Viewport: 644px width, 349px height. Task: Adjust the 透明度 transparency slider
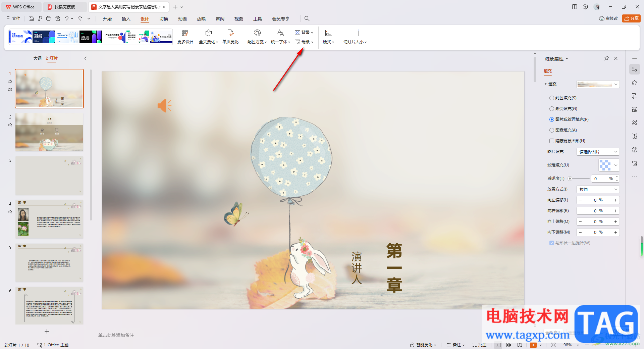tap(570, 179)
